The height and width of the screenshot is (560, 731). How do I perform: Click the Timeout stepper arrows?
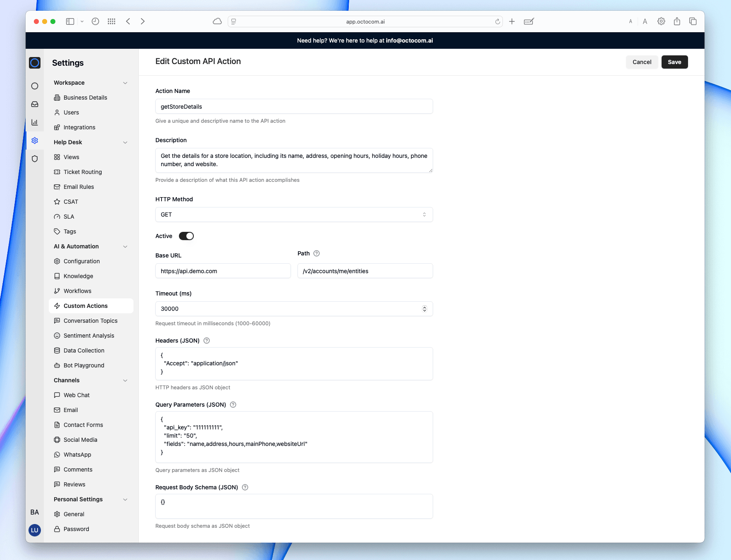[424, 309]
